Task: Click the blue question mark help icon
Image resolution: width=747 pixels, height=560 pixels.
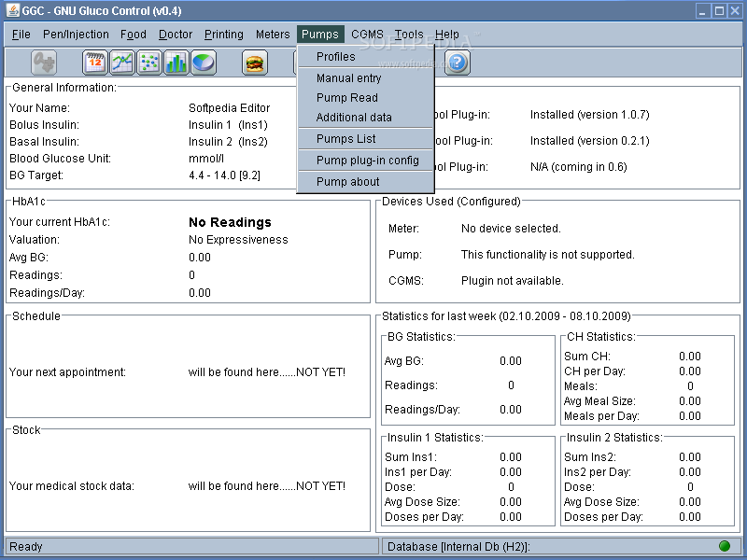Action: tap(458, 63)
